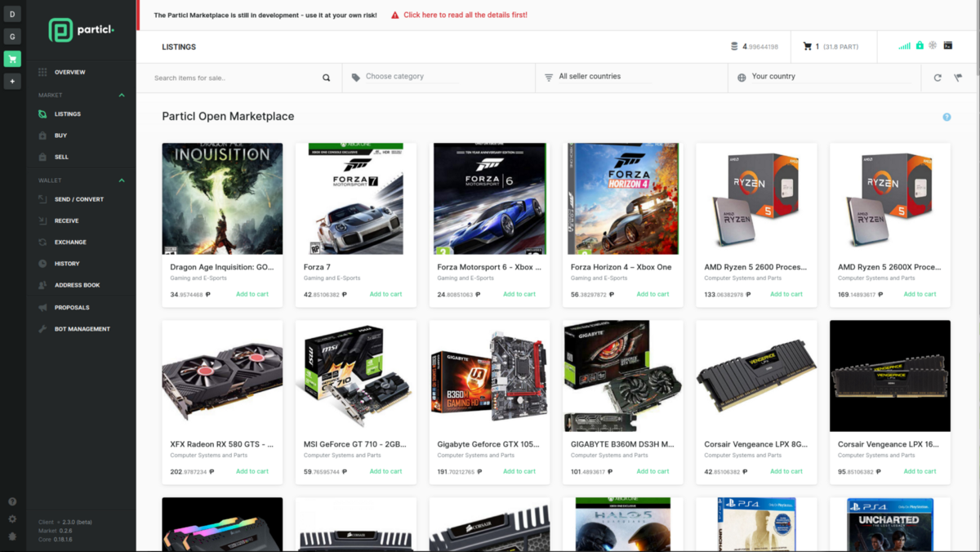The height and width of the screenshot is (552, 980).
Task: Add XFX Radeon RX 580 to cart
Action: (x=252, y=471)
